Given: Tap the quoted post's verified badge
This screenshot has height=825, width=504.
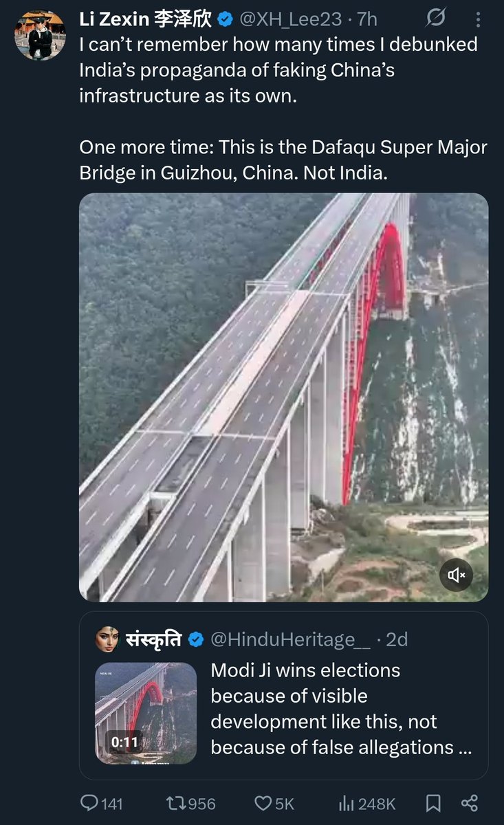Looking at the screenshot, I should coord(195,639).
